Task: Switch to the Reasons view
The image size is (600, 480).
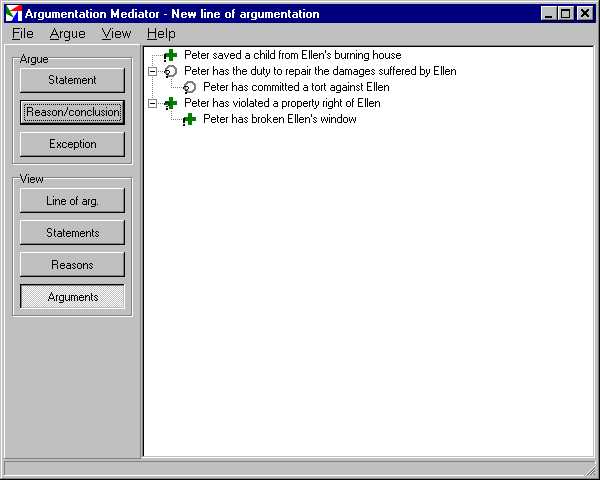Action: point(72,265)
